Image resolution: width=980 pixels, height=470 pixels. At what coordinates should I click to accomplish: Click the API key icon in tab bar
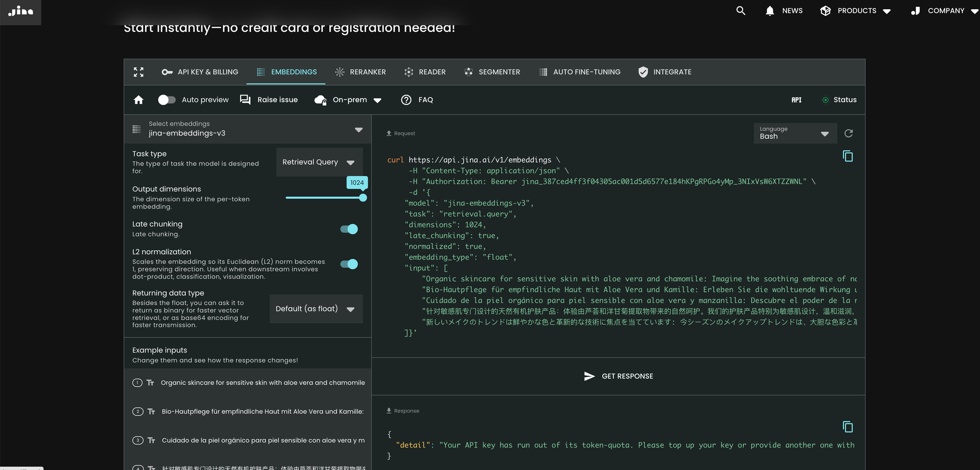[167, 72]
